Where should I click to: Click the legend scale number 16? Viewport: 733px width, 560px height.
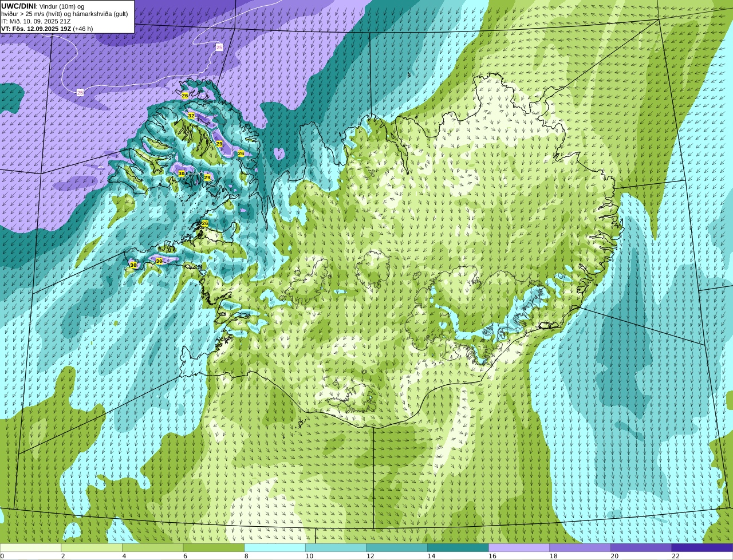[492, 556]
